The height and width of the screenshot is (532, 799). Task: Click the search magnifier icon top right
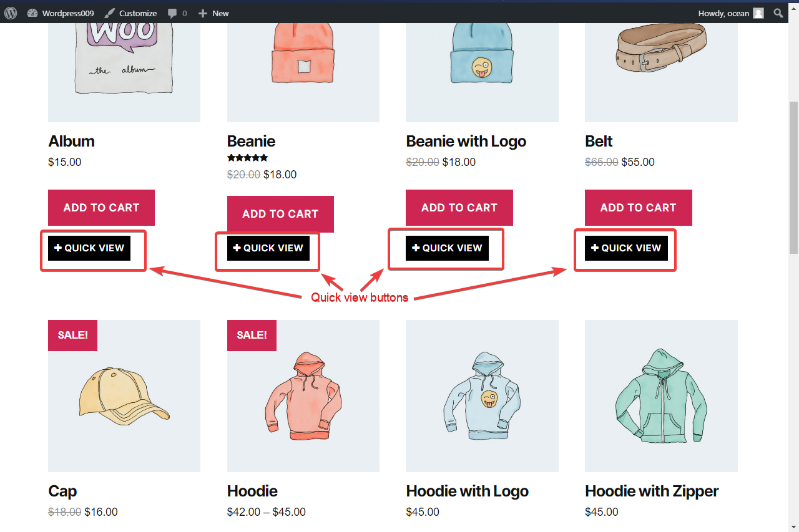778,12
